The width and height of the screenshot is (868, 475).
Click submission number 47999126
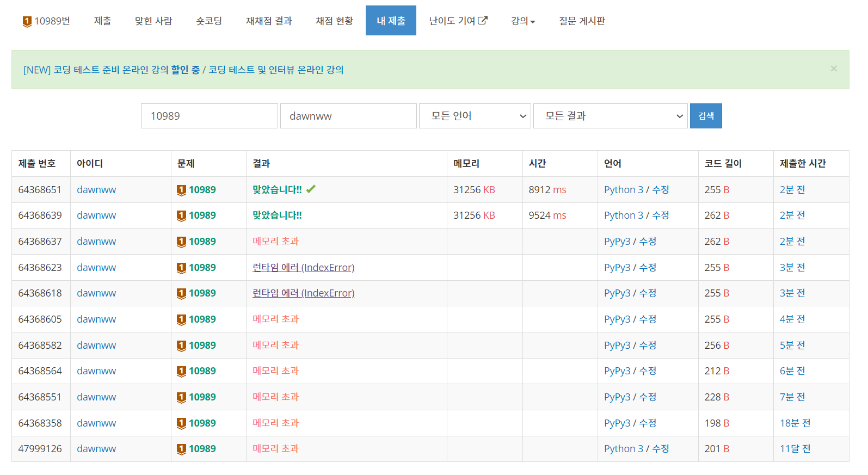(40, 449)
